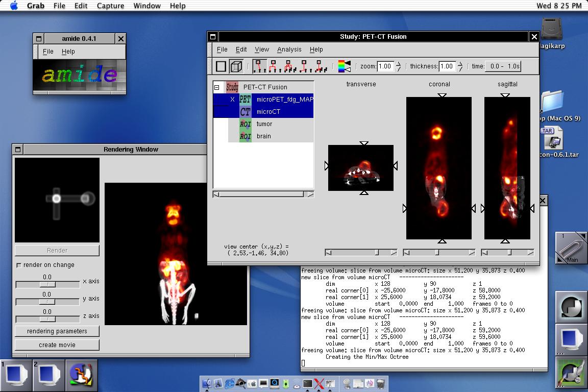Screen dimensions: 588x392
Task: Click the Study icon in the tree
Action: (x=232, y=87)
